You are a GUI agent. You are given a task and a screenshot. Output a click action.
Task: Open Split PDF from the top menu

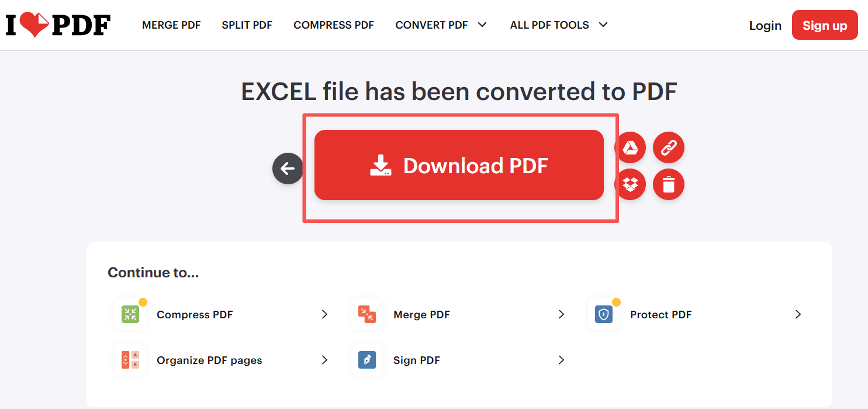click(247, 25)
